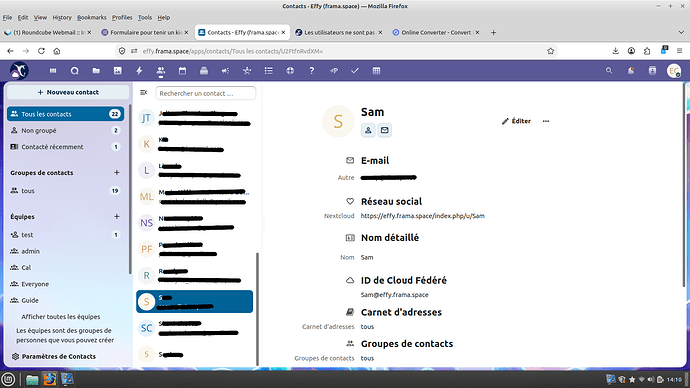690x388 pixels.
Task: Show Nextcloud notifications bell
Action: 631,70
